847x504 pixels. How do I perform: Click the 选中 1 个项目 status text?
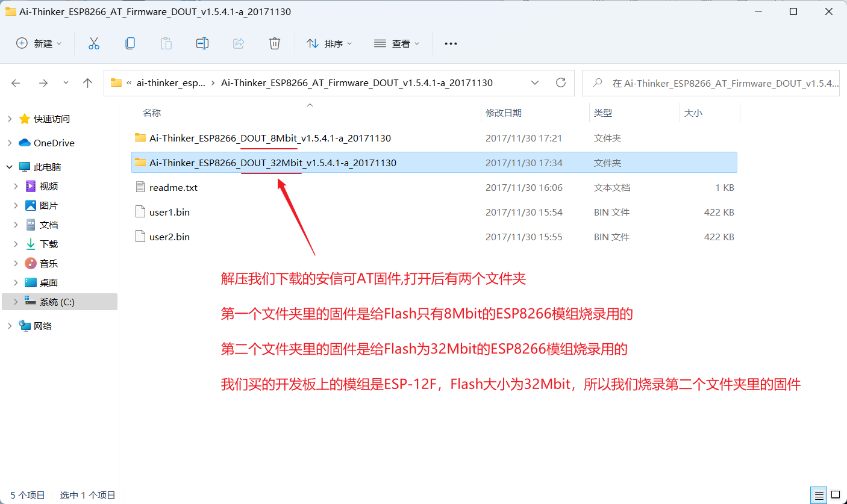click(88, 495)
